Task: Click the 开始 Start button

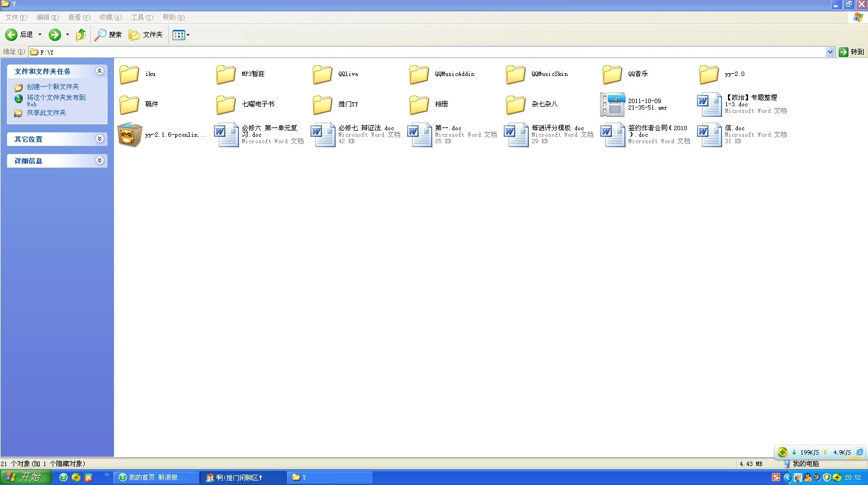Action: [x=26, y=477]
